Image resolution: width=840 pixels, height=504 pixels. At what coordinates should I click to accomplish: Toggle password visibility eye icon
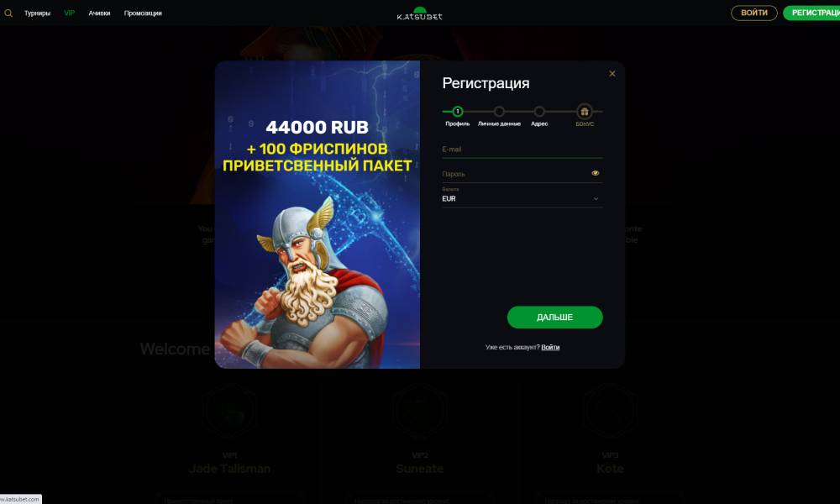596,173
